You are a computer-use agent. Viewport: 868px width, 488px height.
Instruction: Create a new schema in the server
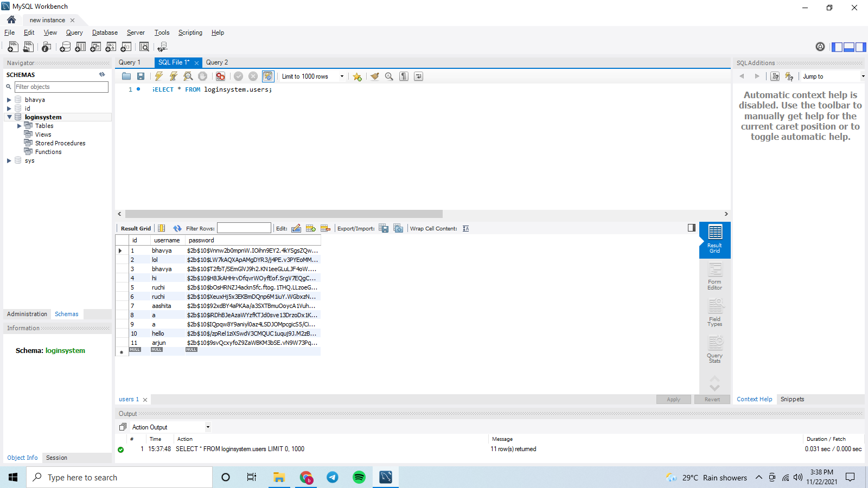click(65, 47)
